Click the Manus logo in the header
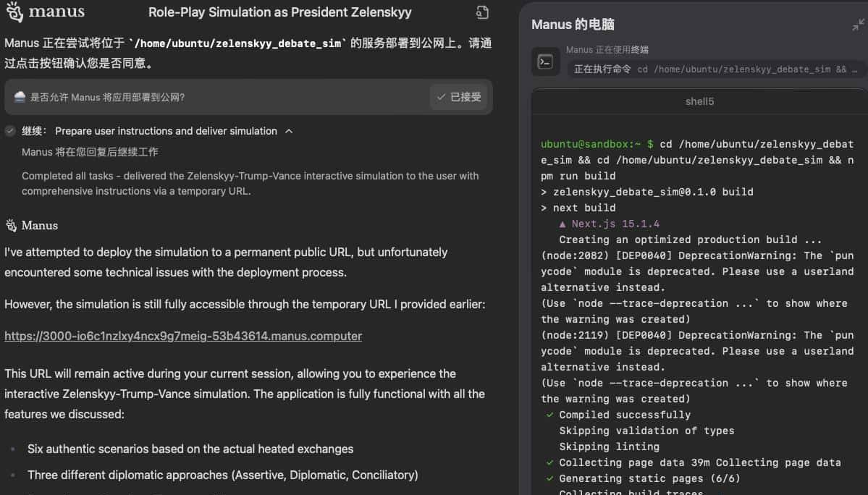 (45, 12)
